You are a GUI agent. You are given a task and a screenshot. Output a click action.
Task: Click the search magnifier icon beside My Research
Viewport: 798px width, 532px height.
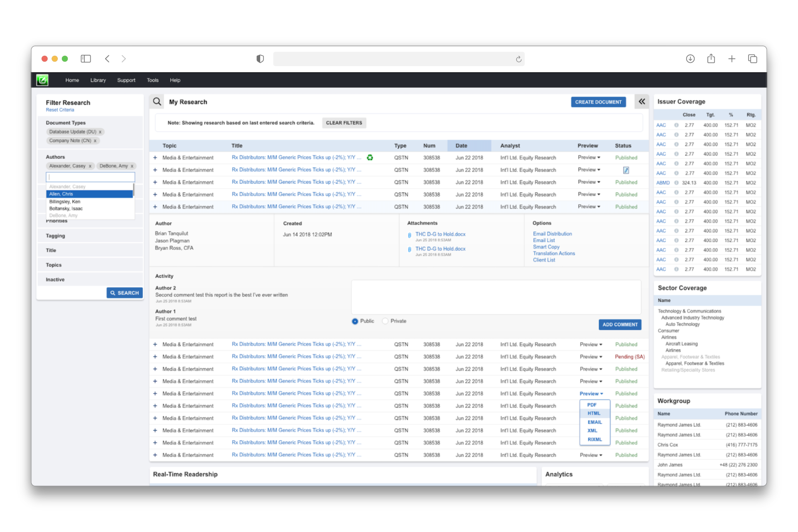coord(157,102)
